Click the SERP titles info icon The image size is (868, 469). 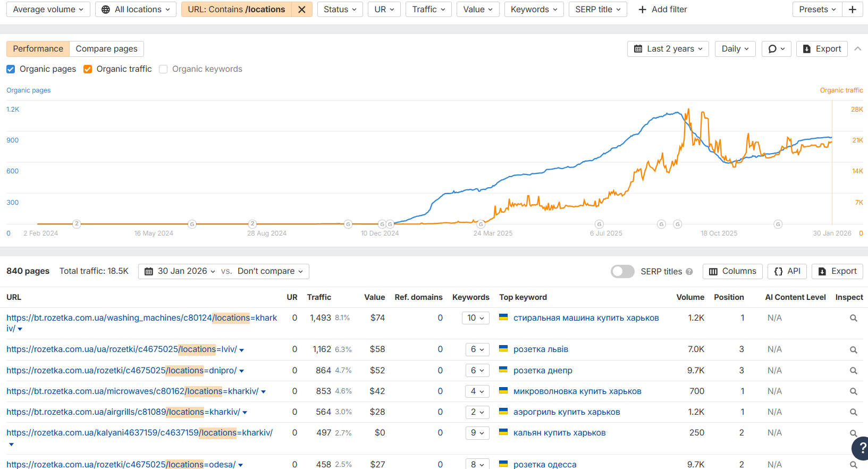point(689,272)
